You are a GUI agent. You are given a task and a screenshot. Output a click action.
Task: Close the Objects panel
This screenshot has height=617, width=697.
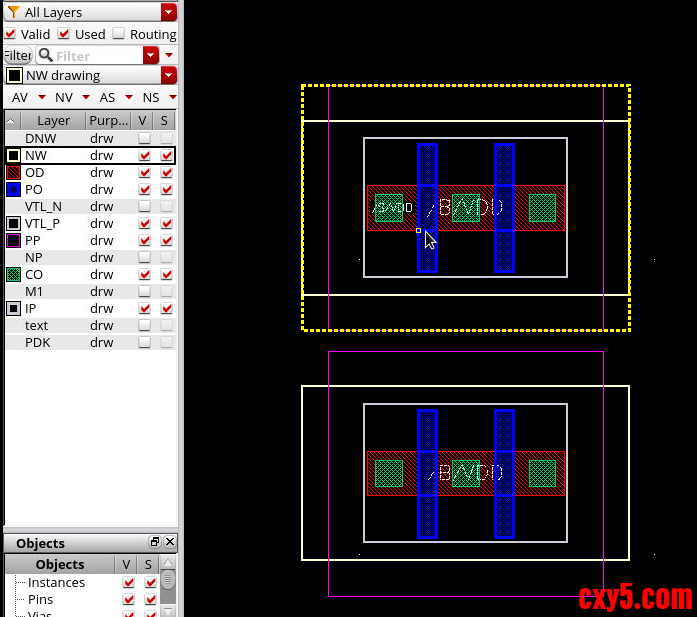click(x=170, y=541)
